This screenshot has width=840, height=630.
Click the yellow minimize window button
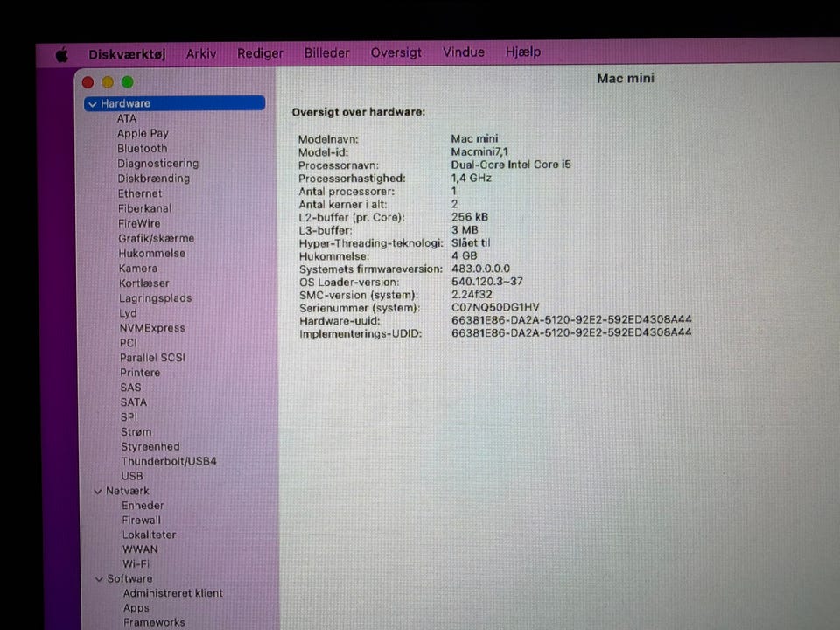tap(108, 82)
